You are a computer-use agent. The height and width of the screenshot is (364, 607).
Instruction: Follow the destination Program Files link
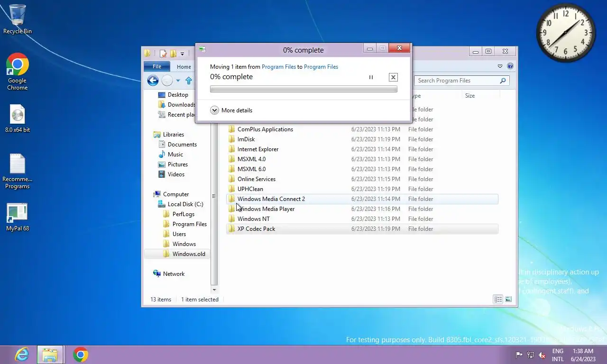coord(321,67)
